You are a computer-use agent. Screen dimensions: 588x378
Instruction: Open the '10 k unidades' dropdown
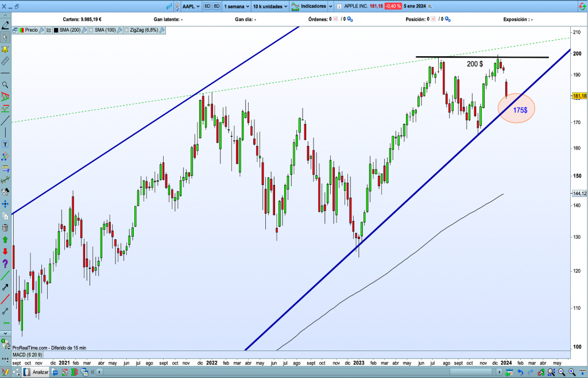(270, 6)
